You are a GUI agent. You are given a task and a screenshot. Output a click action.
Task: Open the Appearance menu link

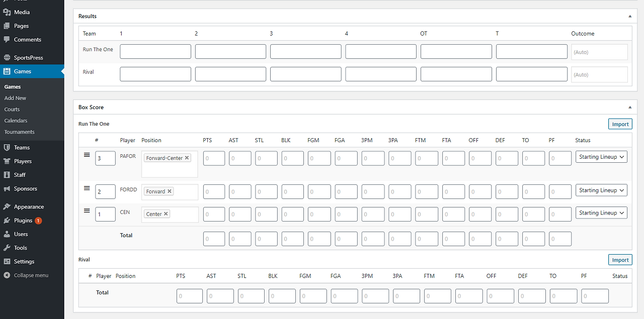(29, 206)
